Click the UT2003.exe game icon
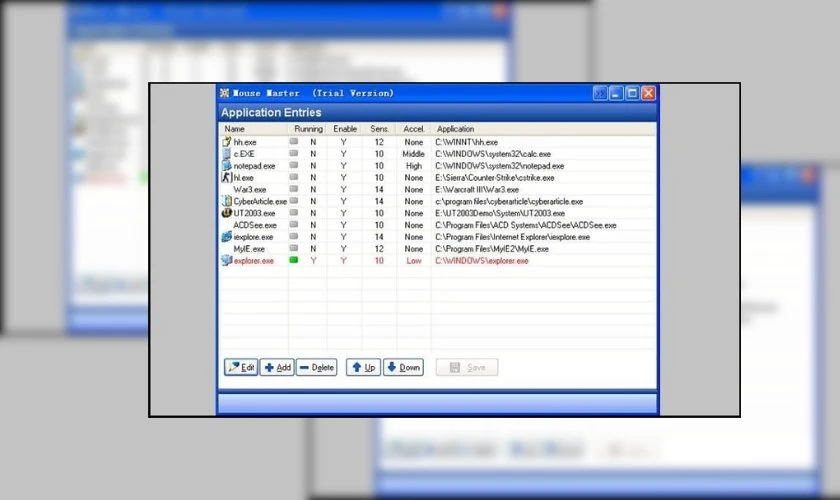Image resolution: width=840 pixels, height=500 pixels. click(227, 213)
